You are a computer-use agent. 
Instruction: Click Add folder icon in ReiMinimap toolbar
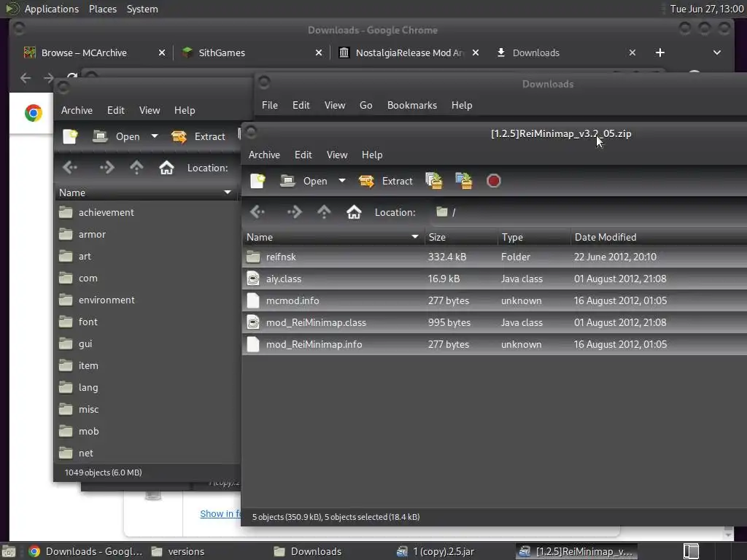pyautogui.click(x=463, y=181)
